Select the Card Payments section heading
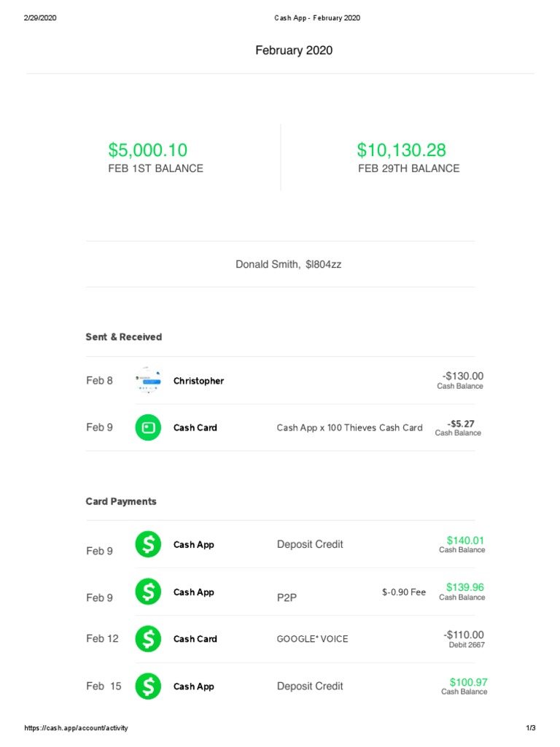Screen dimensions: 560x747 tap(121, 501)
